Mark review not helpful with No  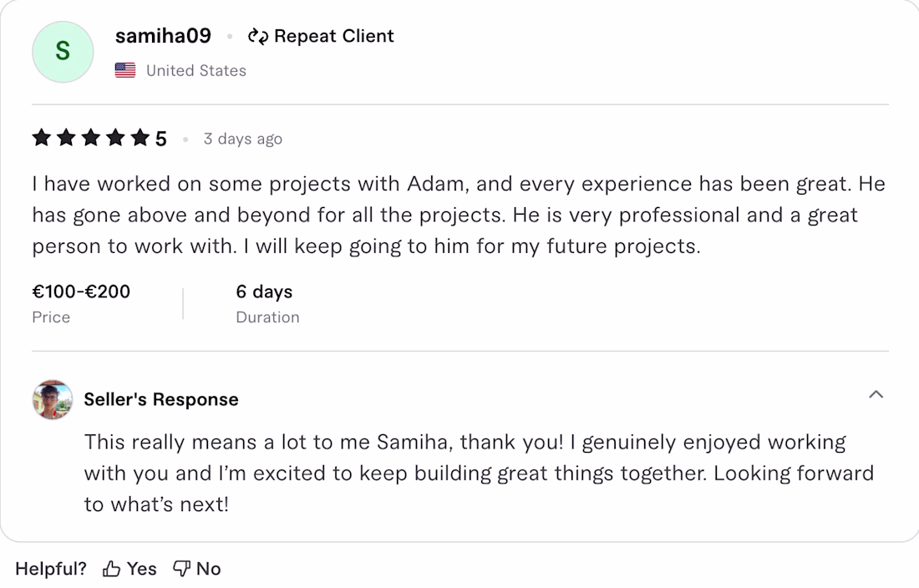tap(208, 569)
